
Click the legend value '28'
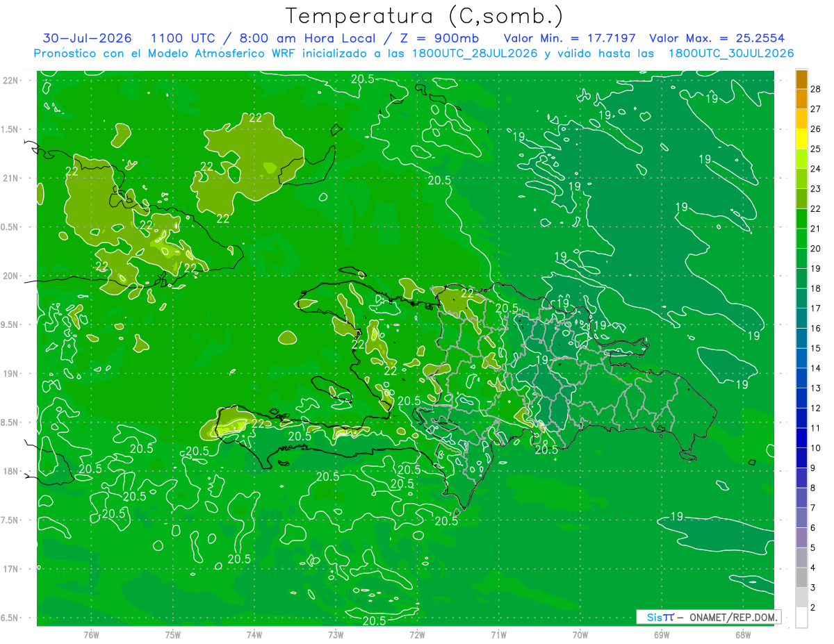pyautogui.click(x=816, y=89)
